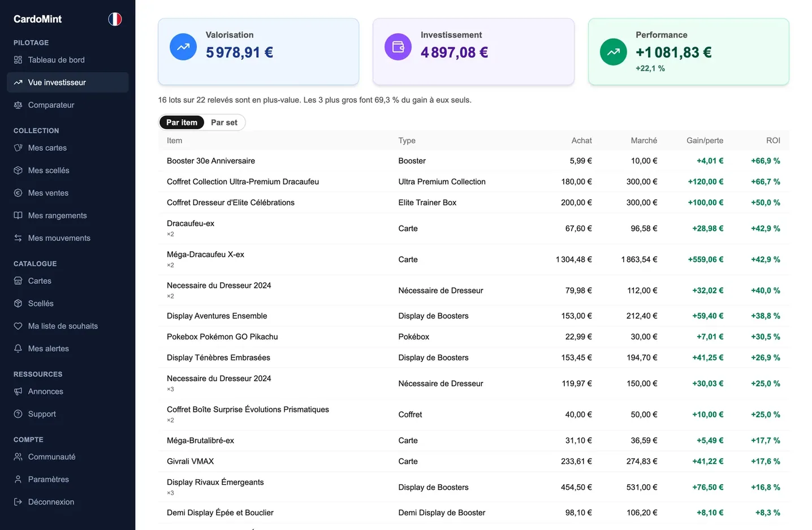Open Ma liste de souhaits
The height and width of the screenshot is (530, 812).
[68, 326]
